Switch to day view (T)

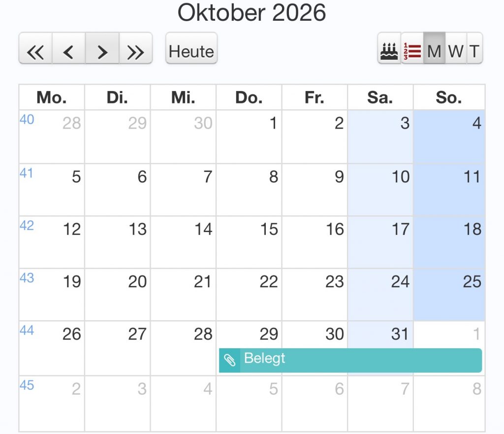click(x=474, y=48)
